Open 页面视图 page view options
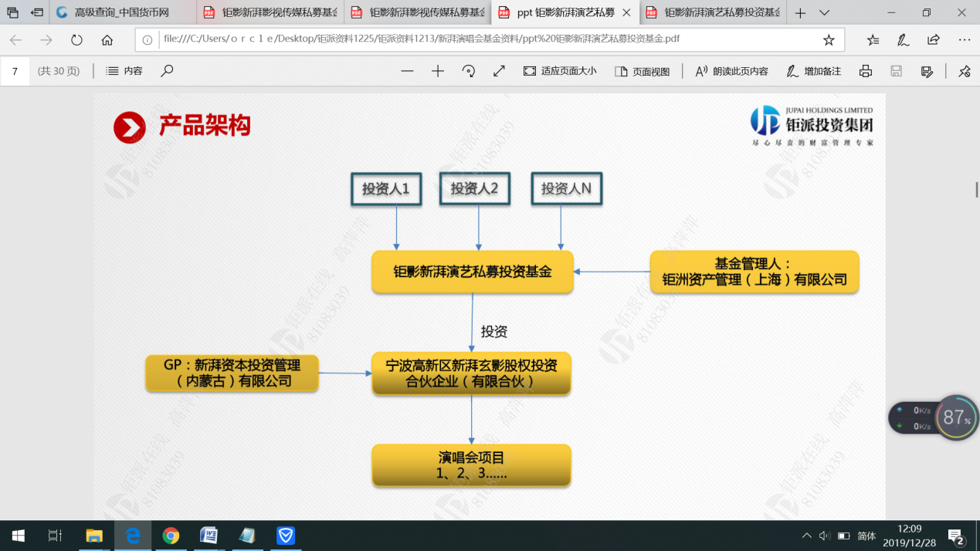980x551 pixels. coord(643,71)
